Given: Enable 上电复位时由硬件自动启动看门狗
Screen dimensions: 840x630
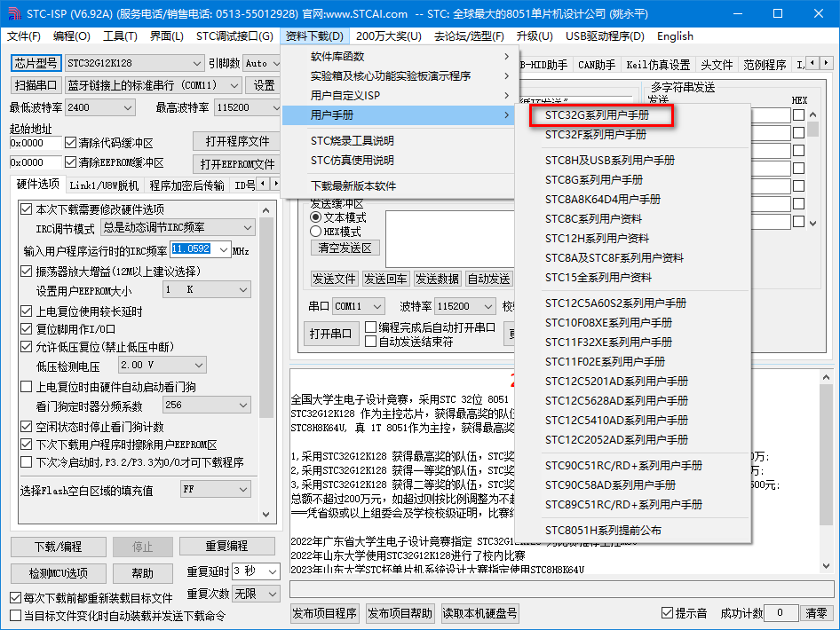Looking at the screenshot, I should tap(26, 387).
